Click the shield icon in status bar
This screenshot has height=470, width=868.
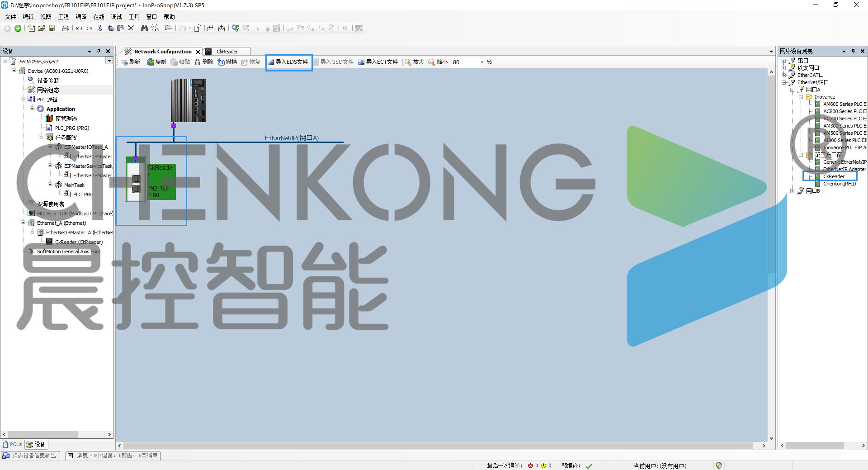(719, 465)
